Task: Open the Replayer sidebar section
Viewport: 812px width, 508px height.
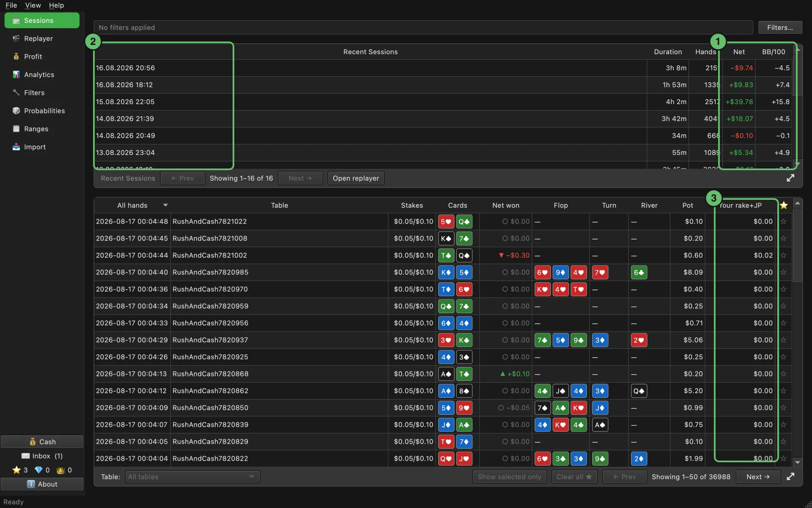Action: click(x=41, y=39)
